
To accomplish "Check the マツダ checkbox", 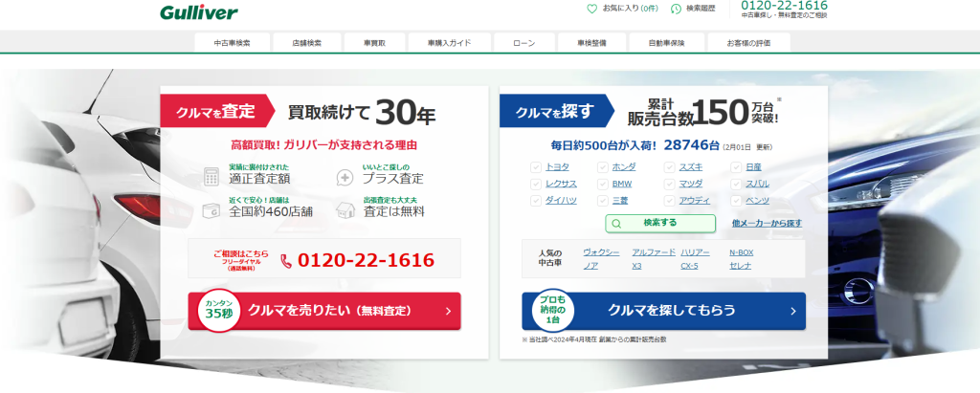I will [x=669, y=184].
